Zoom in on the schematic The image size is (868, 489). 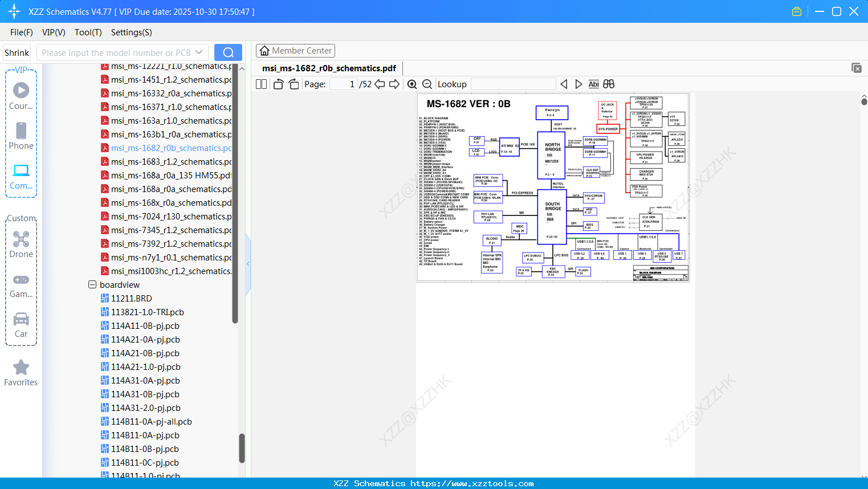[412, 84]
